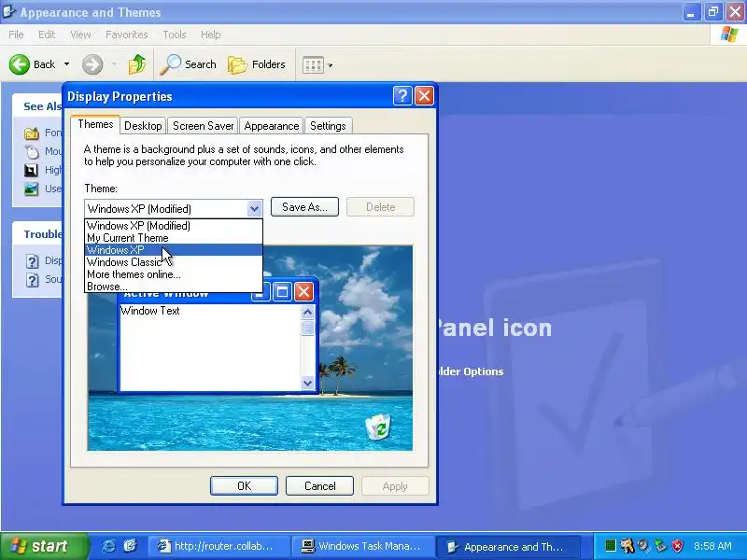Click the Display troubleshooter help icon
The image size is (747, 560).
pyautogui.click(x=32, y=261)
